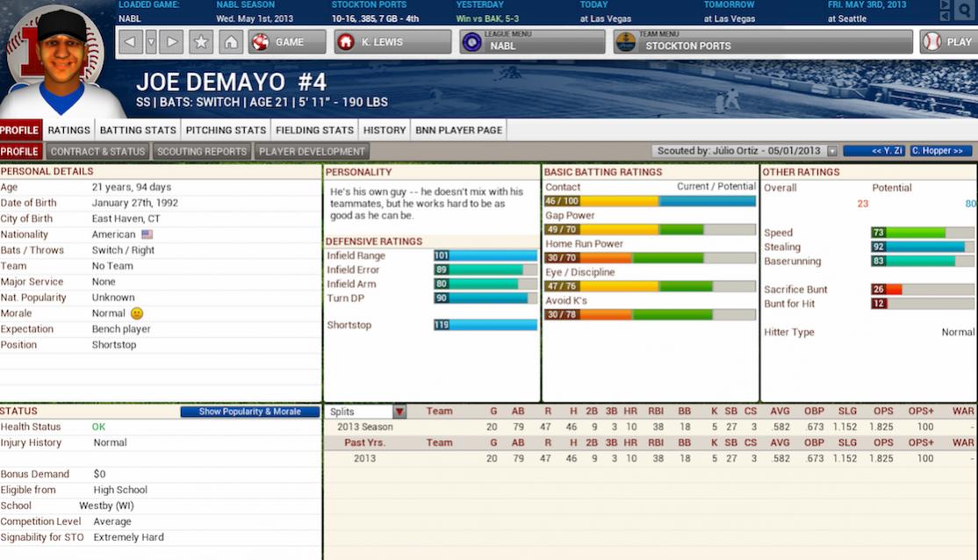Open the Stockton Ports Team Menu icon
The height and width of the screenshot is (560, 978).
625,40
